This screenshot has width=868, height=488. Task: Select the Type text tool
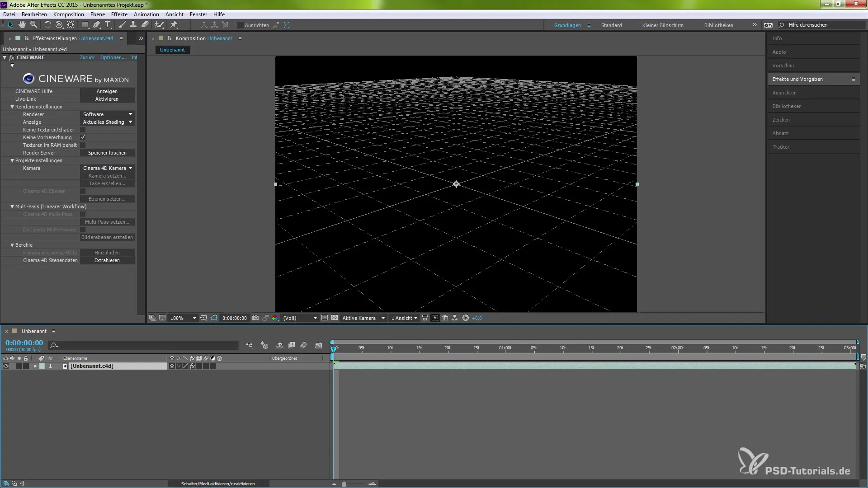point(108,25)
